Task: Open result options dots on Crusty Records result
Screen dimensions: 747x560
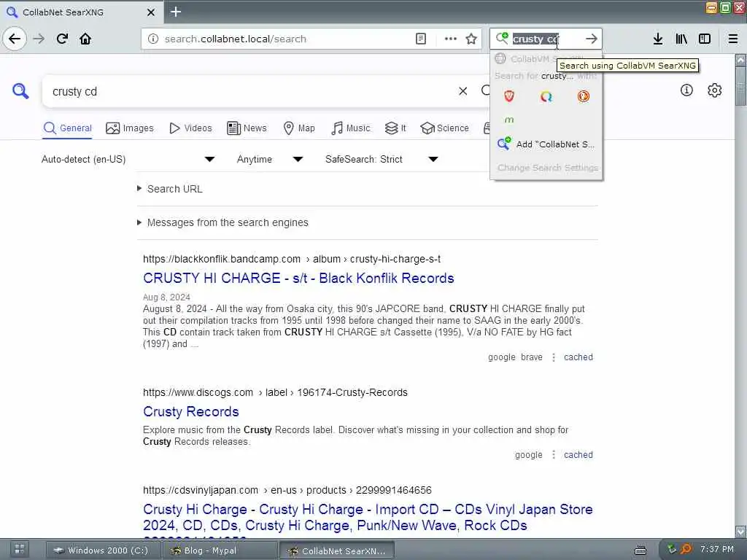Action: pyautogui.click(x=554, y=455)
